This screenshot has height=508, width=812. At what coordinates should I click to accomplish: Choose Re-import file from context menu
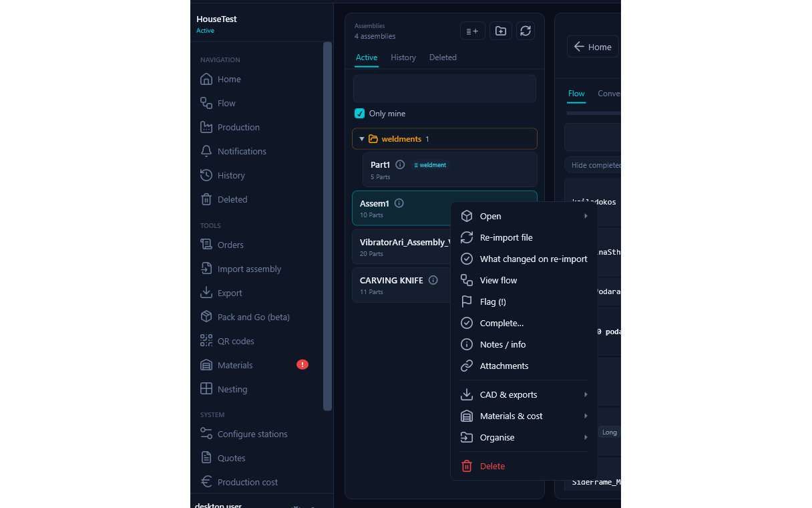(x=524, y=237)
